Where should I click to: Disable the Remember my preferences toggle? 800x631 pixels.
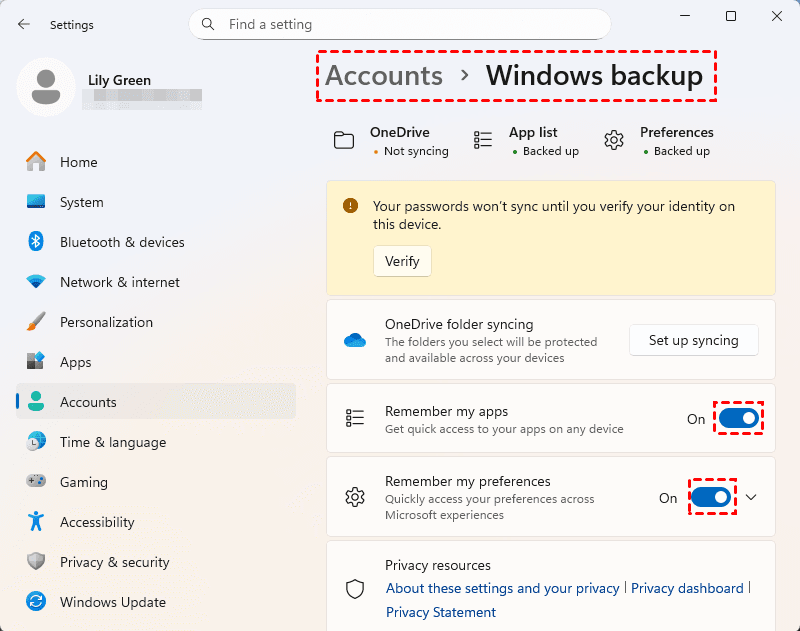pos(712,497)
